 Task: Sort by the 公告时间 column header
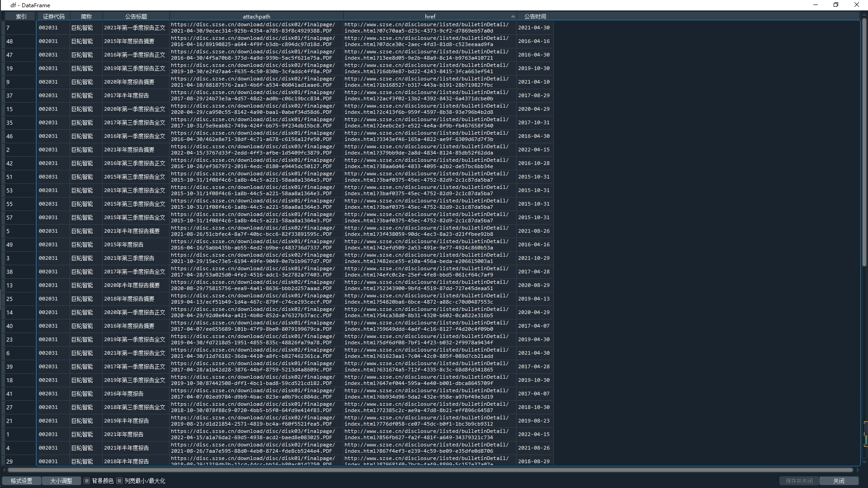tap(535, 16)
